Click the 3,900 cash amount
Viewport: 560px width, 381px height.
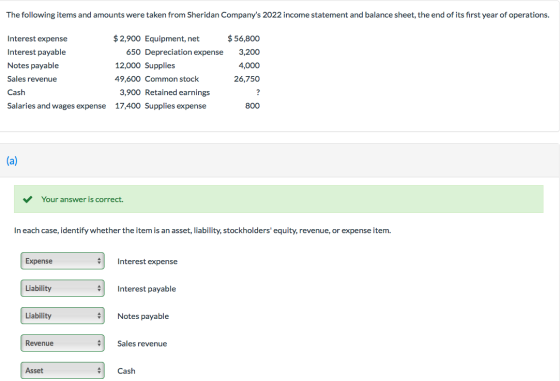click(x=130, y=92)
